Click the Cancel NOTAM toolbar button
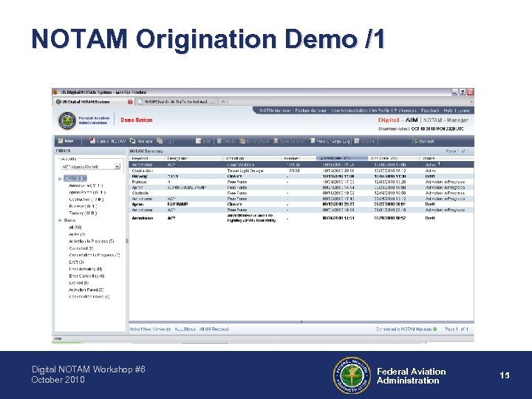The width and height of the screenshot is (532, 399). tap(107, 141)
